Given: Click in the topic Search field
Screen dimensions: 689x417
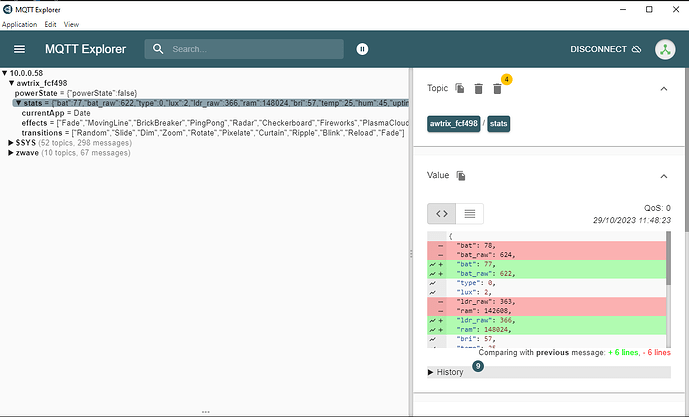Looking at the screenshot, I should click(x=250, y=49).
